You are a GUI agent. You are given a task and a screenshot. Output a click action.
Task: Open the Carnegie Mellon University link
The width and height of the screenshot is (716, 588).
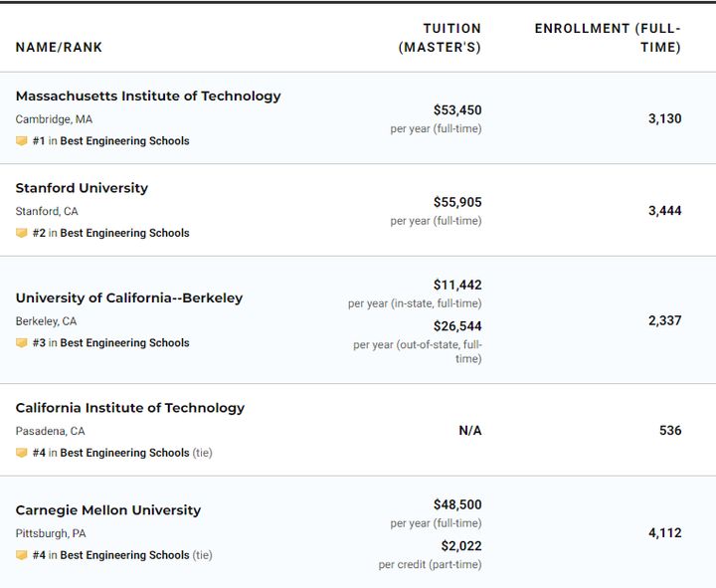click(108, 510)
